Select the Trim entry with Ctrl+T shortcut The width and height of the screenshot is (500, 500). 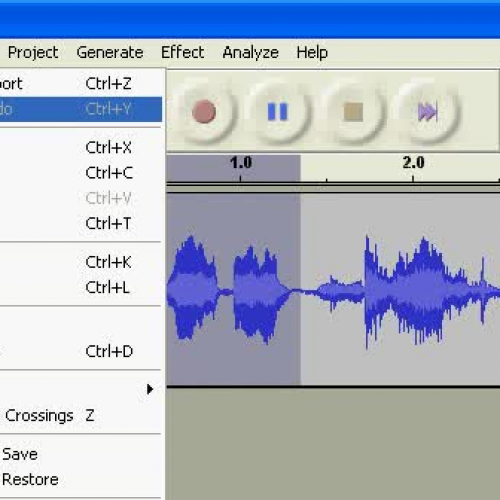pyautogui.click(x=81, y=223)
